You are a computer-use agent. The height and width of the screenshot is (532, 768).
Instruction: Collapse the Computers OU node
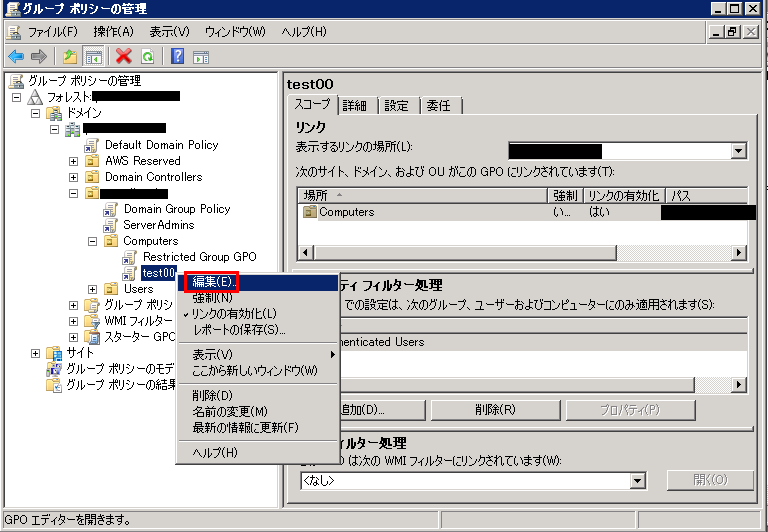[92, 241]
